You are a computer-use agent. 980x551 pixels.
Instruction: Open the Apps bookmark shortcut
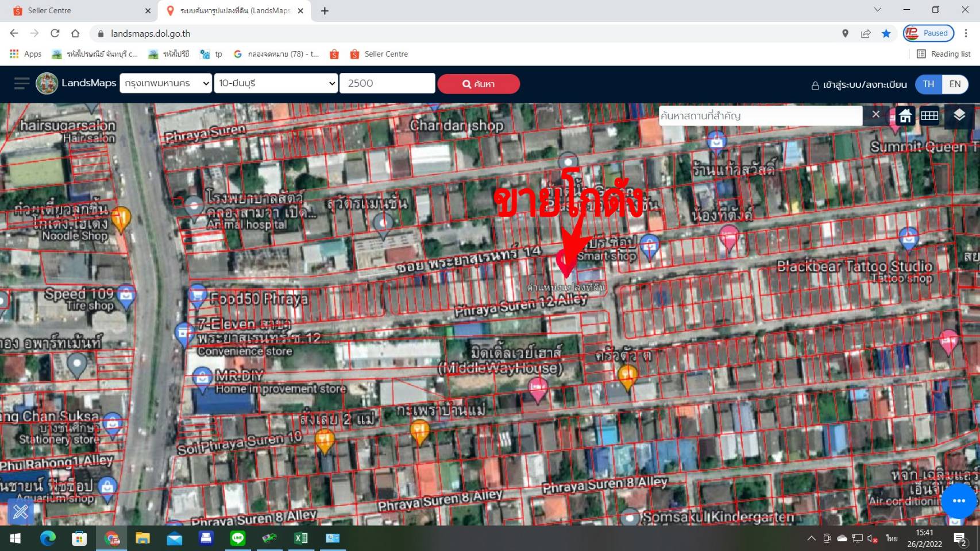[x=26, y=54]
